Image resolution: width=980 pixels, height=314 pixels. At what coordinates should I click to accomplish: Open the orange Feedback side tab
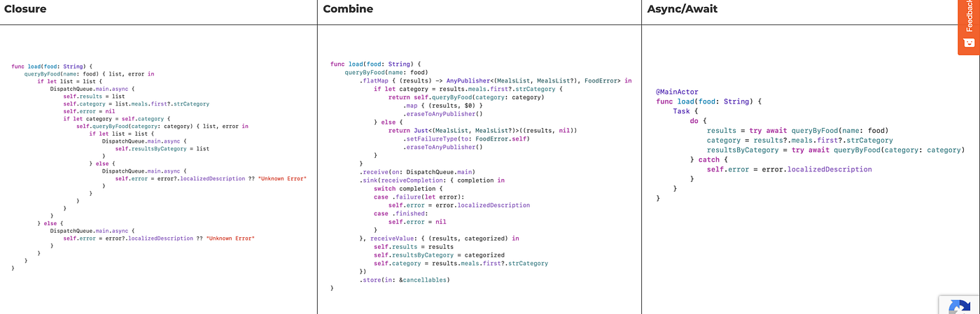tap(969, 27)
